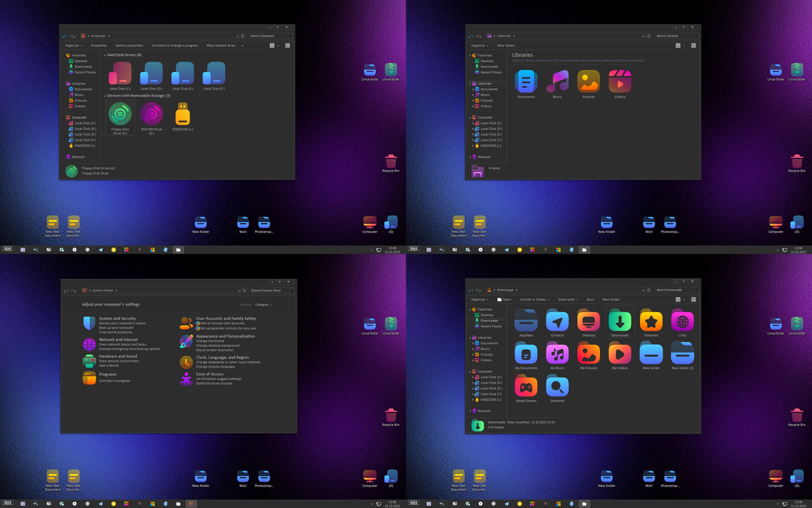Open the Documents library large icon in Libraries window

526,81
